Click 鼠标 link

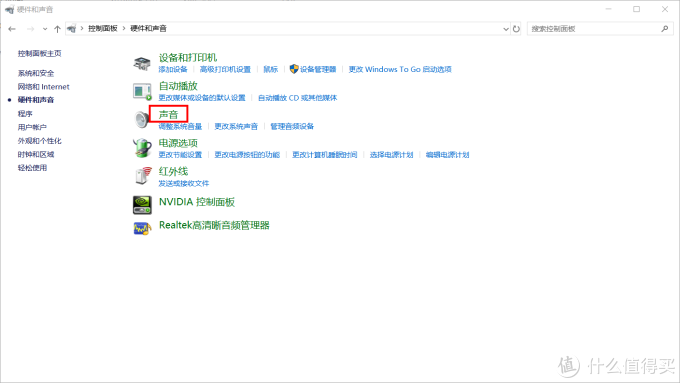(x=271, y=69)
